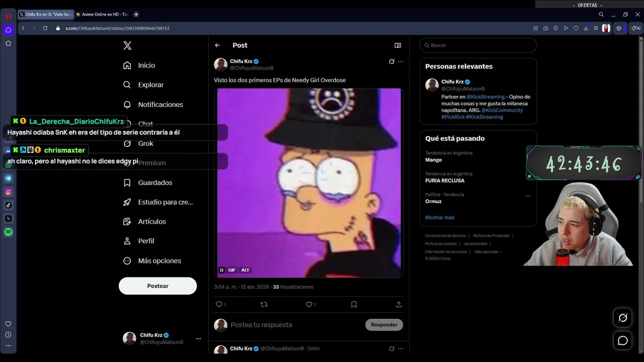This screenshot has height=362, width=644.
Task: Open Telegram in the Opera sidebar
Action: (x=9, y=178)
